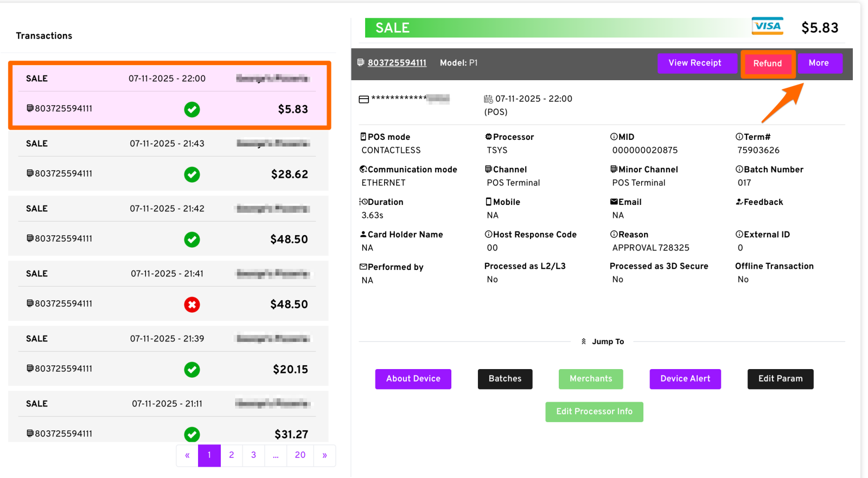Click the Feedback icon
This screenshot has height=478, width=868.
pos(739,202)
